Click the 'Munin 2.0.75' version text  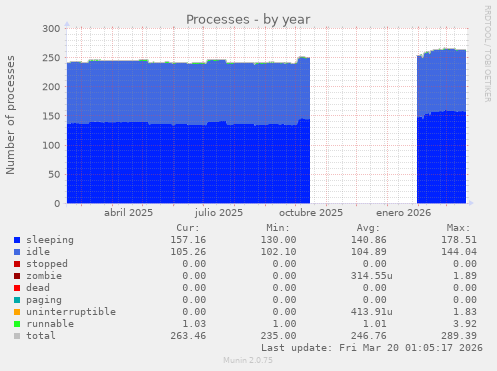248,360
